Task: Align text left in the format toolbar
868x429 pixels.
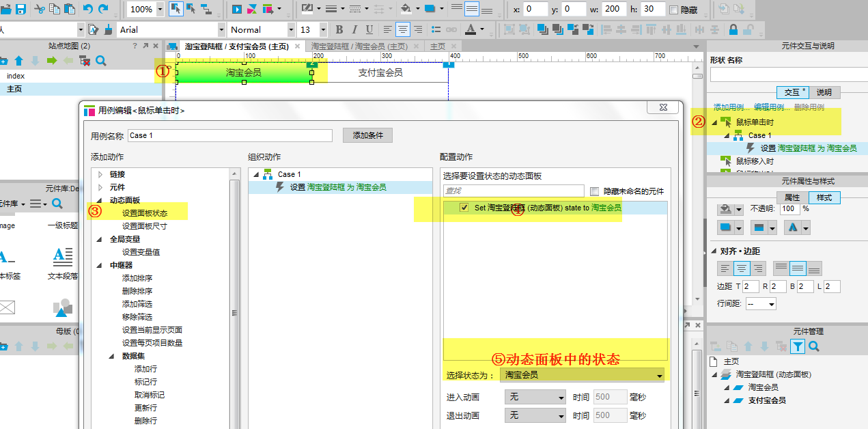Action: coord(387,29)
